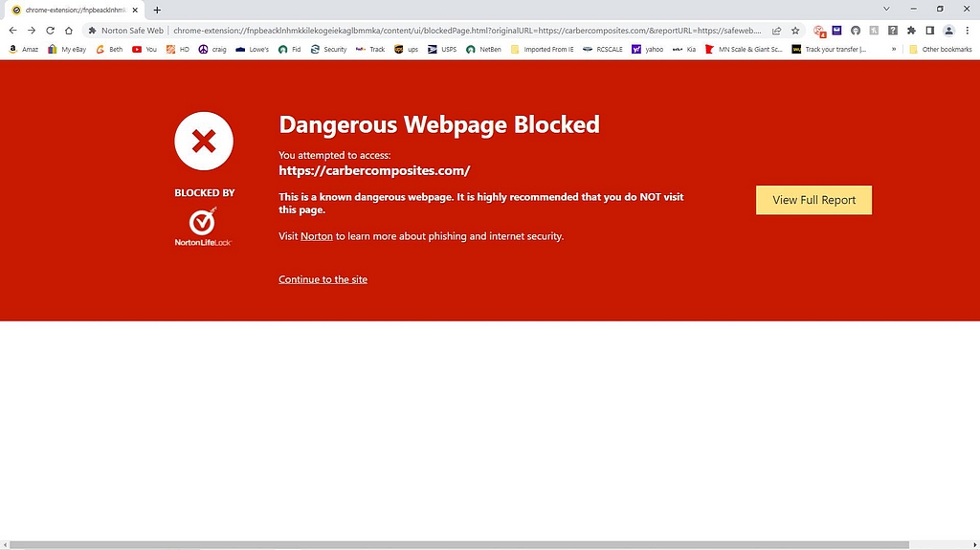Viewport: 980px width, 550px height.
Task: Share this page via the share icon
Action: click(x=776, y=31)
